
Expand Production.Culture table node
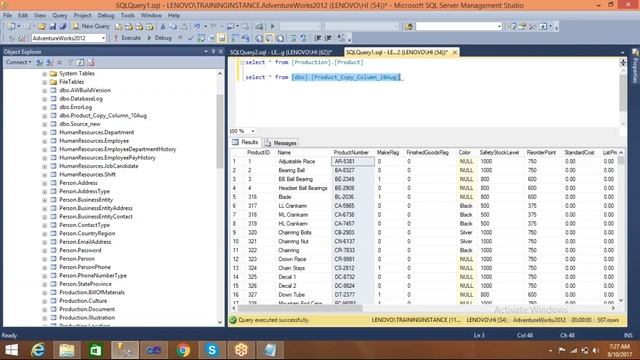tap(44, 301)
